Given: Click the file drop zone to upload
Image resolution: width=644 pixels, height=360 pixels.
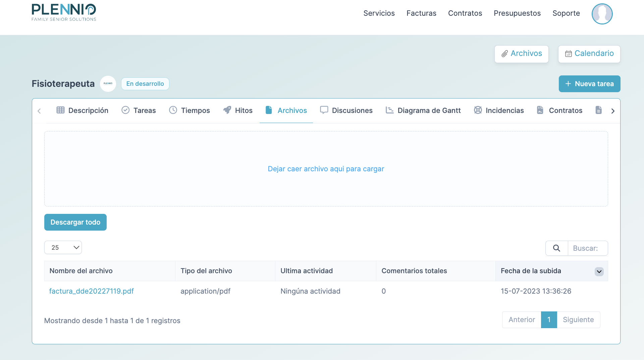Looking at the screenshot, I should [x=326, y=169].
